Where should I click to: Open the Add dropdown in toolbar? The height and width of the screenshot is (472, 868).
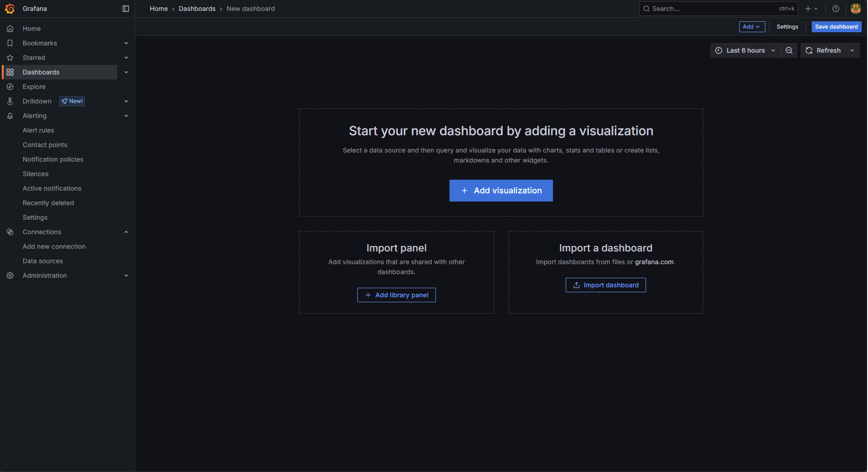coord(752,27)
